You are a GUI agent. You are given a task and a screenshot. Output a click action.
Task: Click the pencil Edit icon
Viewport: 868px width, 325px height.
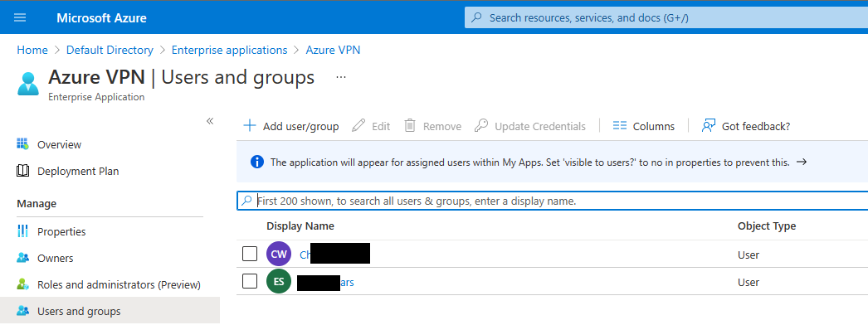(x=358, y=125)
